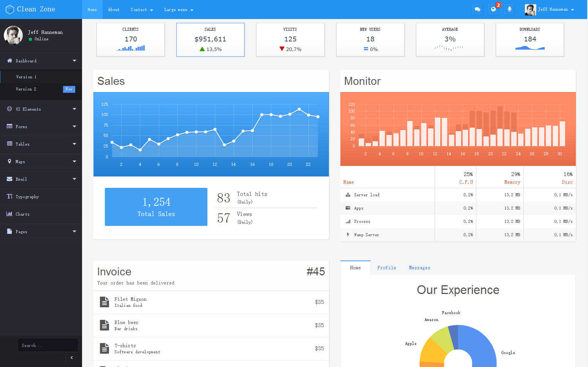
Task: Select Version 2 under Dashboard
Action: pos(41,89)
